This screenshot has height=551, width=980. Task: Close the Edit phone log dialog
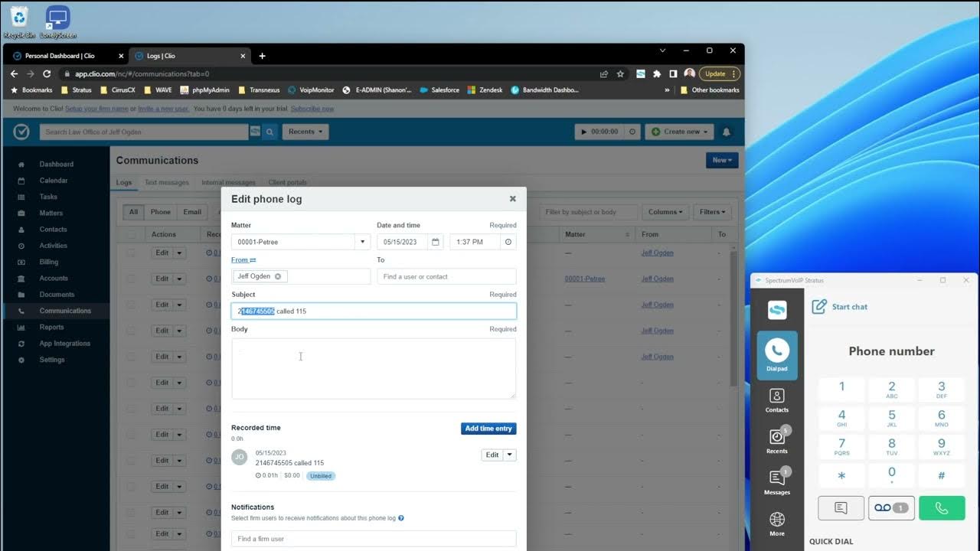click(x=513, y=198)
